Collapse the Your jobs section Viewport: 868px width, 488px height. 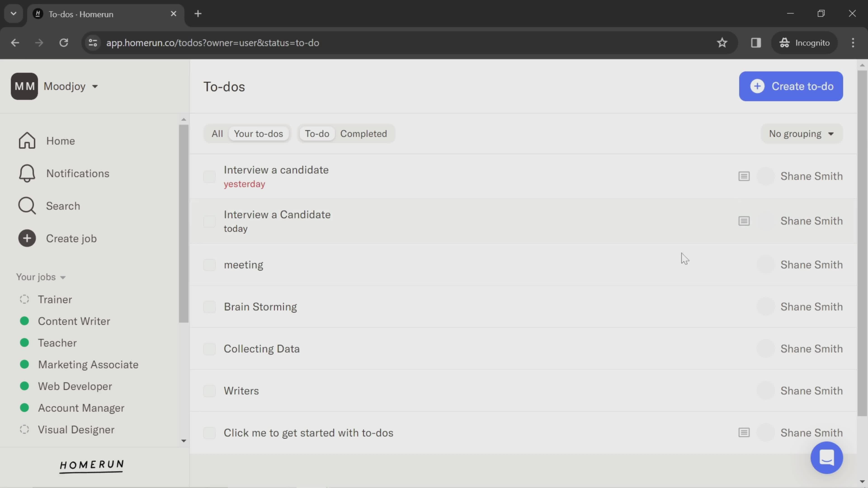tap(41, 277)
